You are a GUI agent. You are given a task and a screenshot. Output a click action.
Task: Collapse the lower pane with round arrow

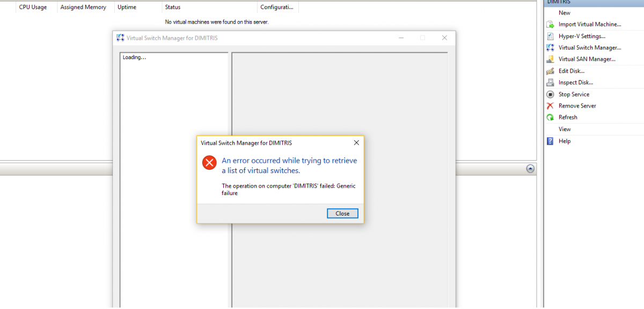530,169
